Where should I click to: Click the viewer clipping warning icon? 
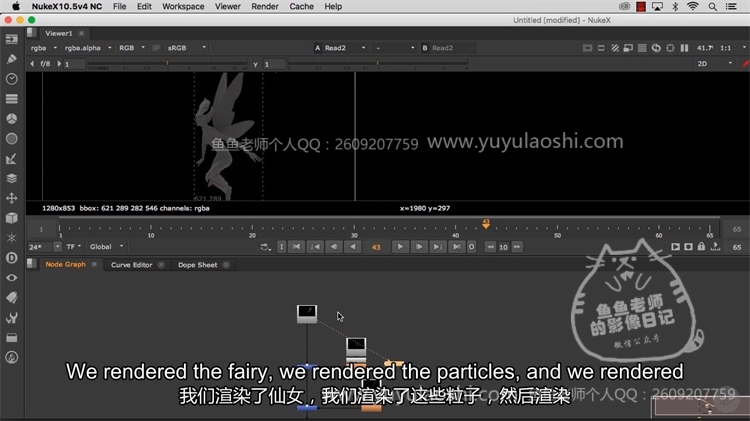click(x=587, y=48)
